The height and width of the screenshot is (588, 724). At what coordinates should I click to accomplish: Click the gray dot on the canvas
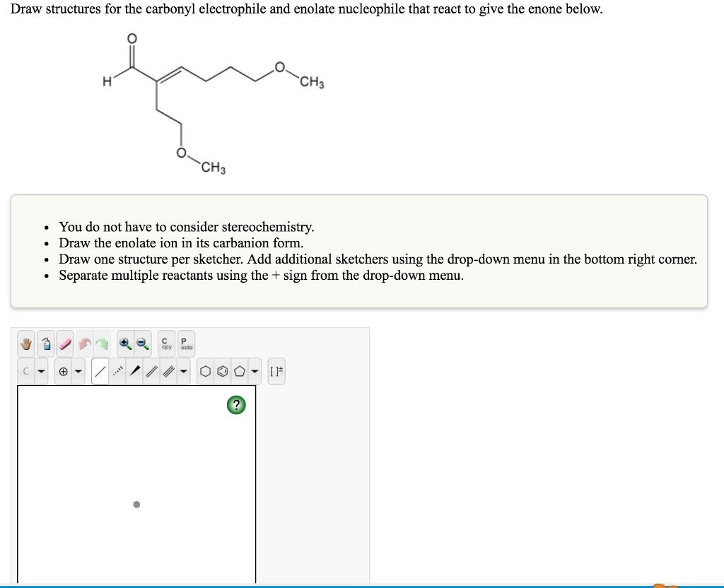pos(136,504)
